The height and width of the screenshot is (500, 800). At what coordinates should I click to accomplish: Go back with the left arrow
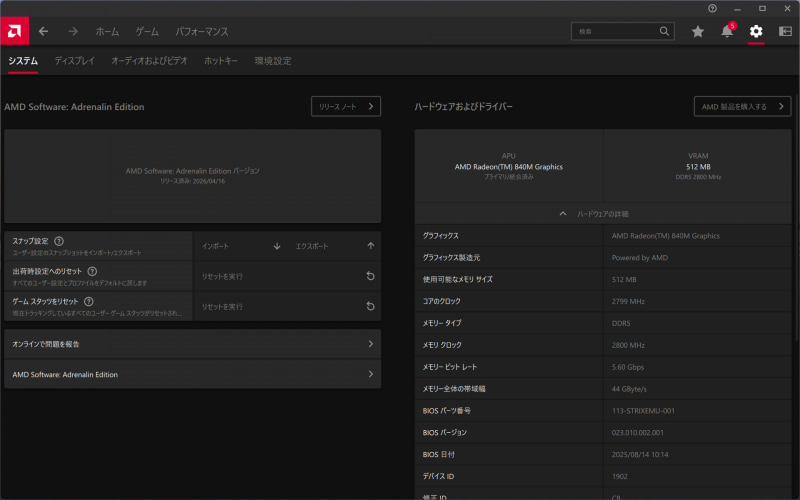[x=43, y=31]
